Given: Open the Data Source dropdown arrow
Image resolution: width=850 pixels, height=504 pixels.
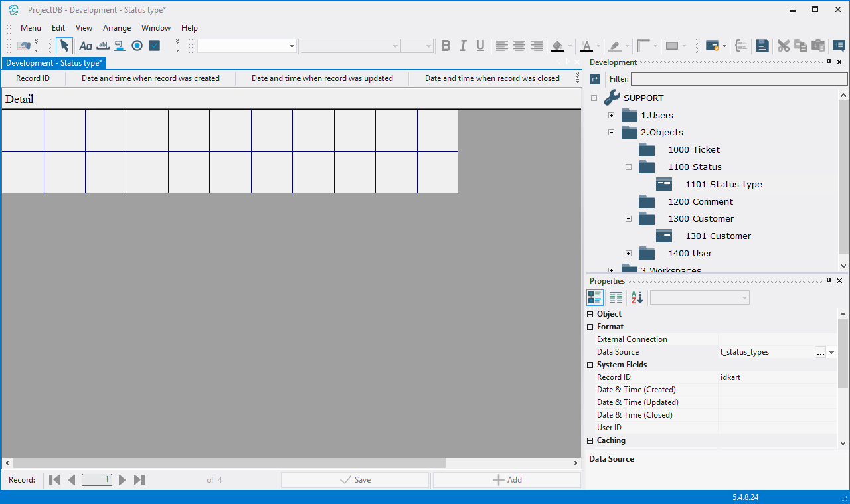Looking at the screenshot, I should 831,353.
